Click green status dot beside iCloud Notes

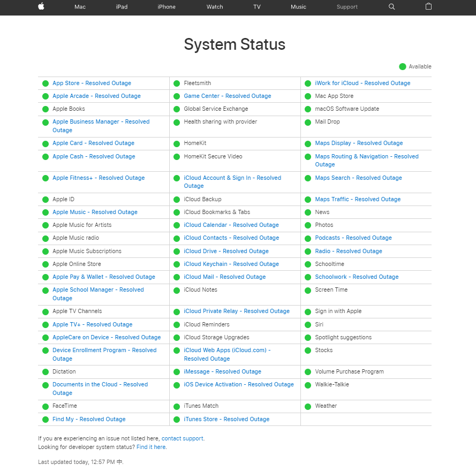coord(177,290)
